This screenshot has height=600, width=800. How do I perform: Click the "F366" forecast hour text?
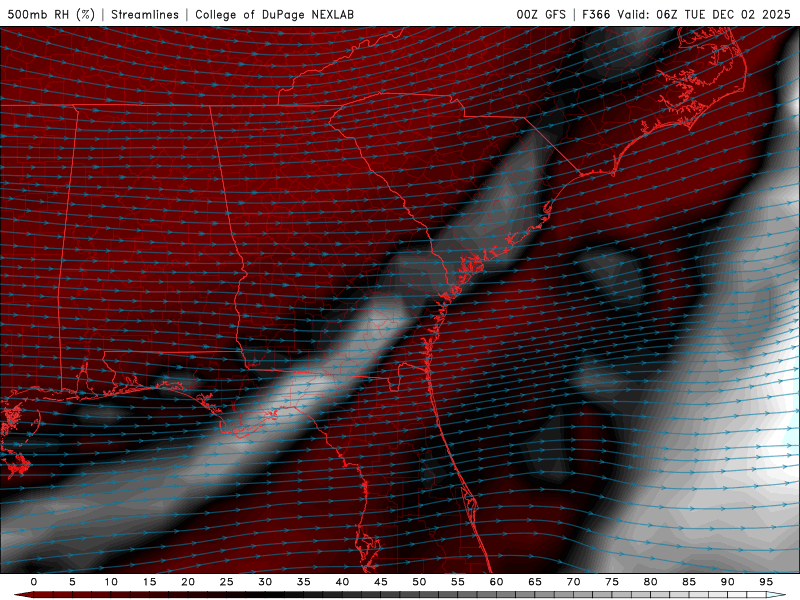[596, 14]
